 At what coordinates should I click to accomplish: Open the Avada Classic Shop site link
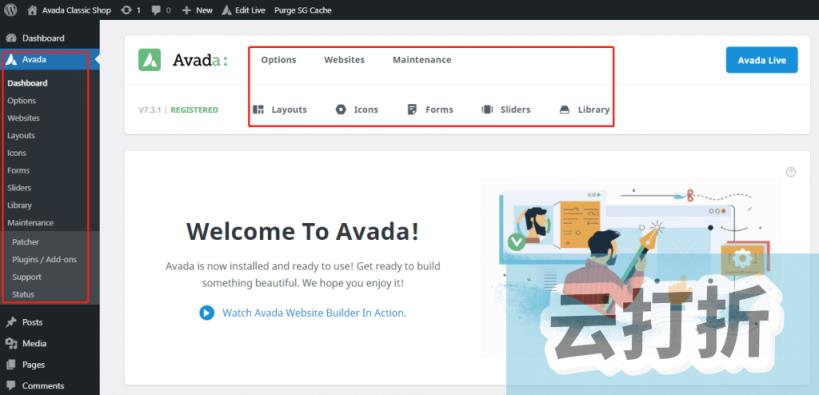click(x=69, y=10)
